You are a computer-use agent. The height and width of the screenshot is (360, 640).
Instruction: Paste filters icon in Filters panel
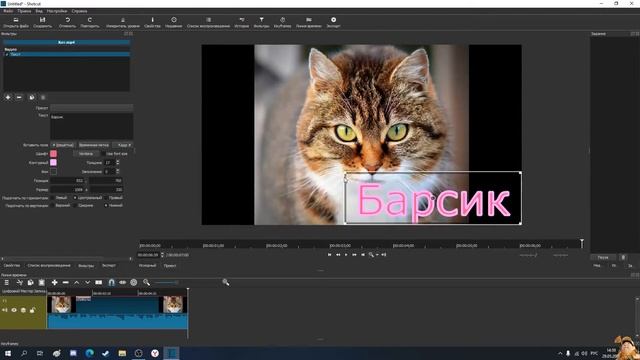[x=43, y=98]
